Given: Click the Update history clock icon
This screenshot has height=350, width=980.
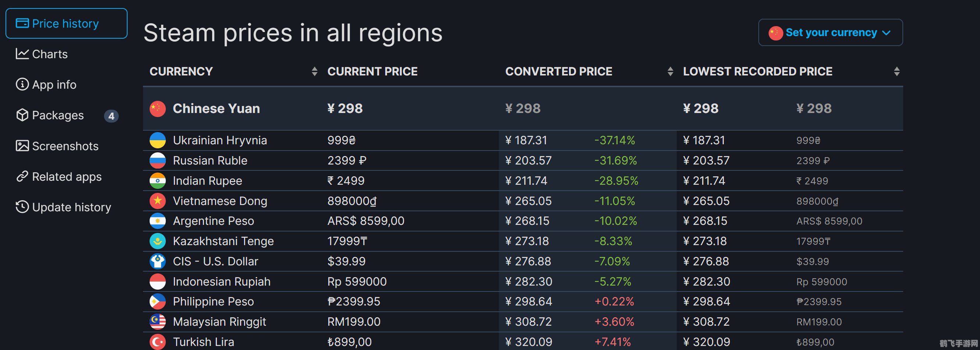Looking at the screenshot, I should point(23,207).
